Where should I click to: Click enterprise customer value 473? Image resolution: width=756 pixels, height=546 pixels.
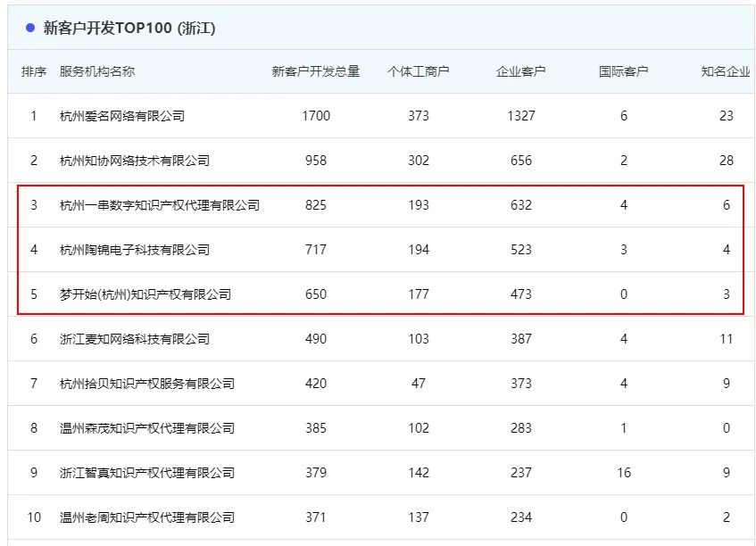(520, 294)
